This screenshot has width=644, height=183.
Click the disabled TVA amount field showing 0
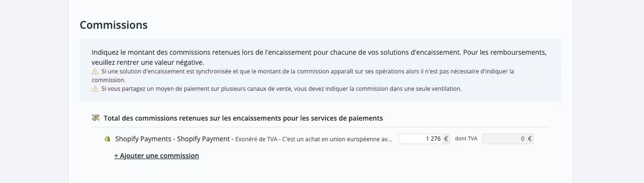504,139
